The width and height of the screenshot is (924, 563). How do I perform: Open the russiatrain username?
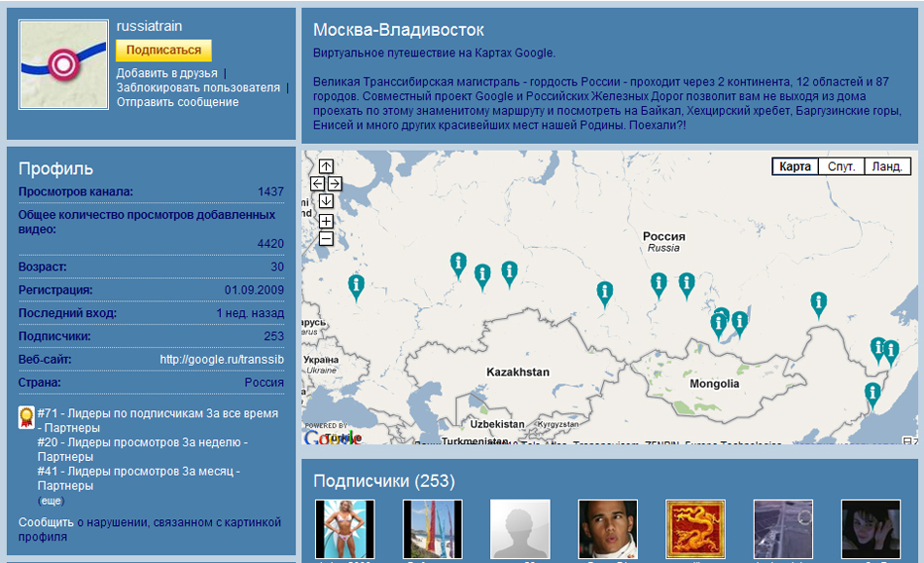coord(149,26)
